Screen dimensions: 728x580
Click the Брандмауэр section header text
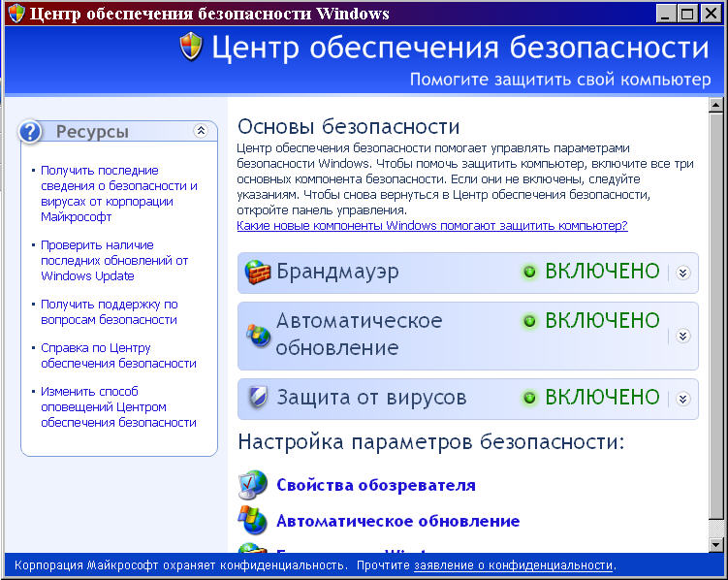337,272
